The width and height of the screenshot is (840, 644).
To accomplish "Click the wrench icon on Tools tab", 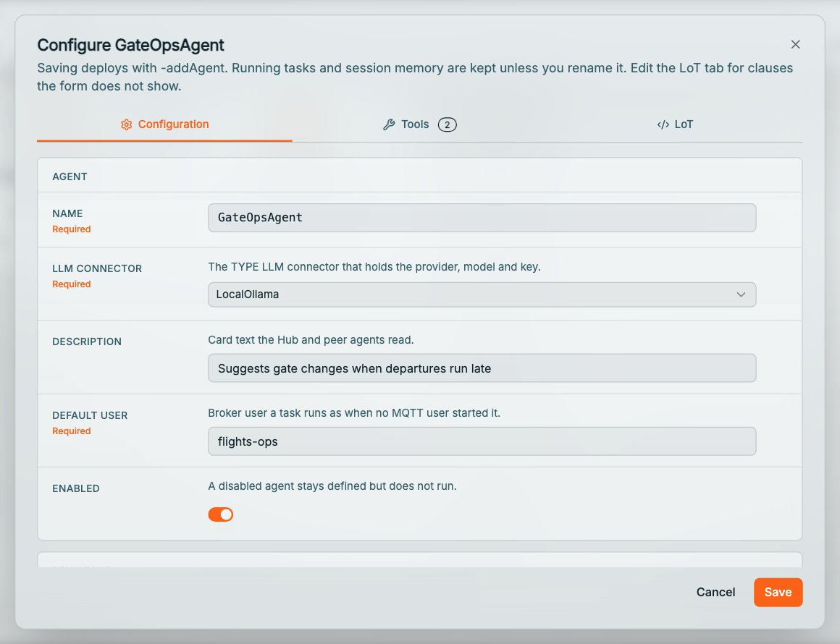I will coord(389,124).
